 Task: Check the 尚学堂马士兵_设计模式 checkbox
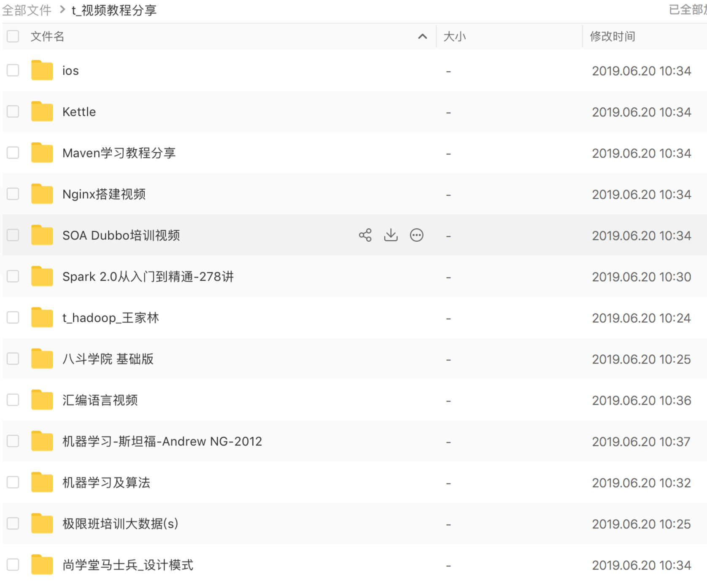pos(13,564)
